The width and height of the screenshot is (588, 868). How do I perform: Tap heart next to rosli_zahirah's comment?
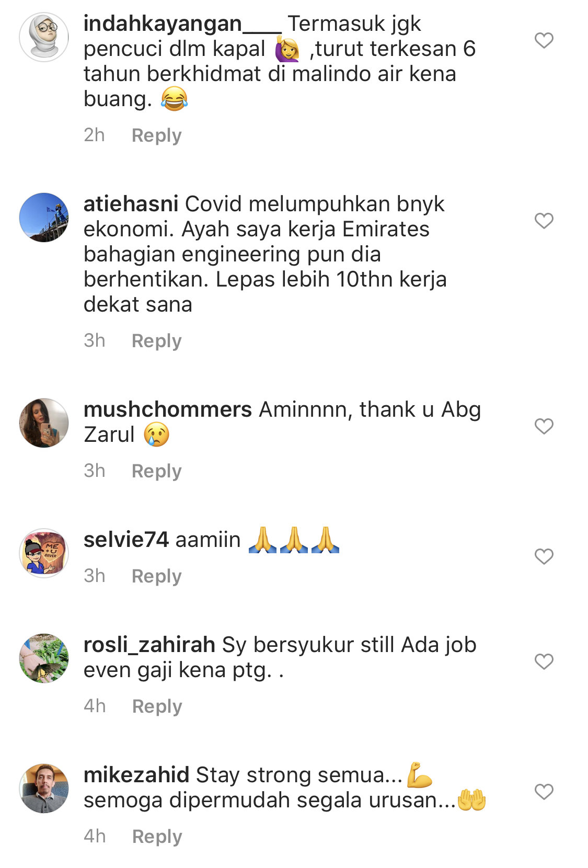[x=544, y=661]
